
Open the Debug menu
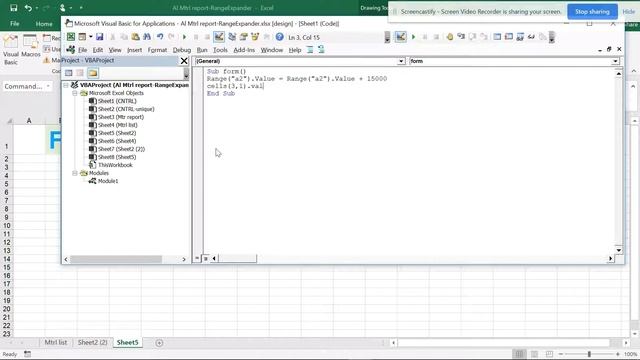pyautogui.click(x=182, y=50)
